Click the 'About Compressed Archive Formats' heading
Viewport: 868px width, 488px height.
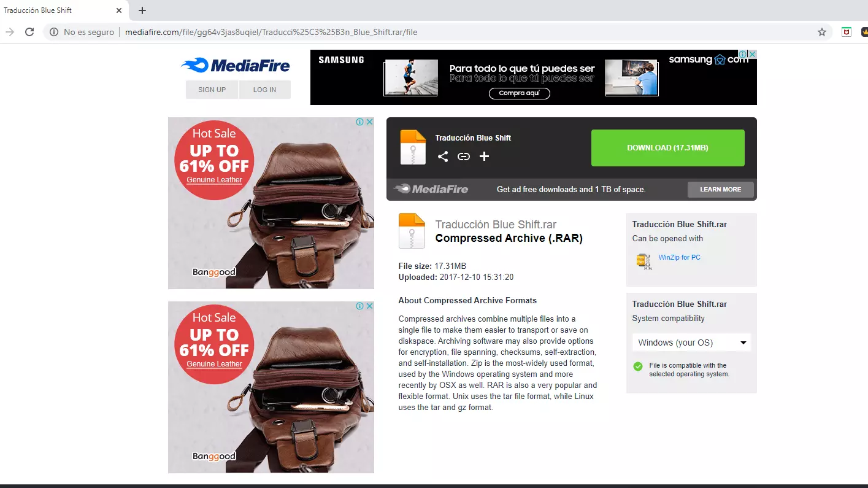[x=467, y=301]
